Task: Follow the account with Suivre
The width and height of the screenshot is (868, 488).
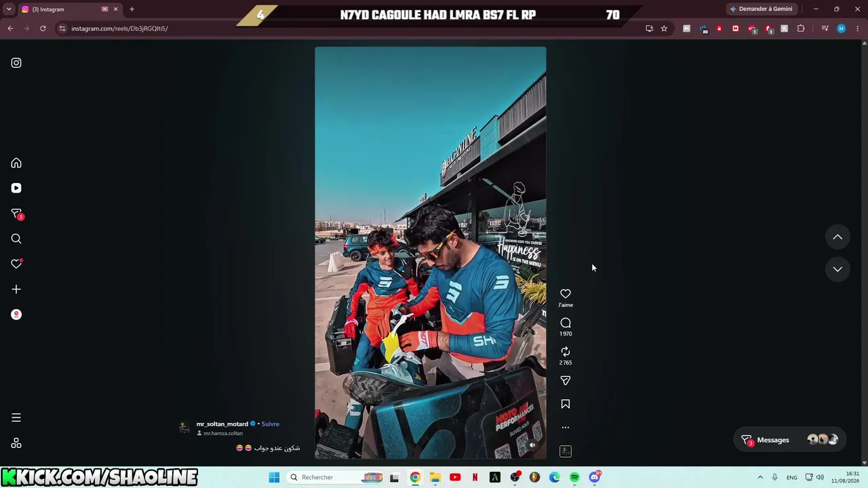Action: point(271,424)
